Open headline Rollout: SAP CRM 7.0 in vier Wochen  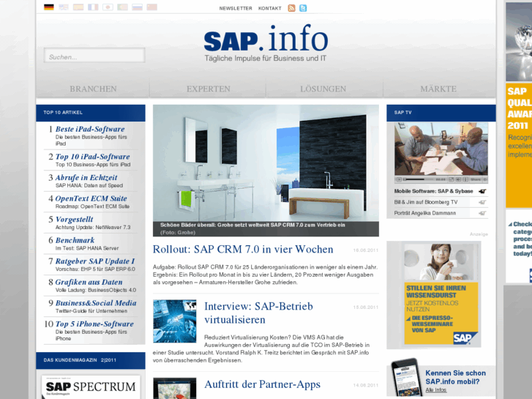tap(243, 249)
